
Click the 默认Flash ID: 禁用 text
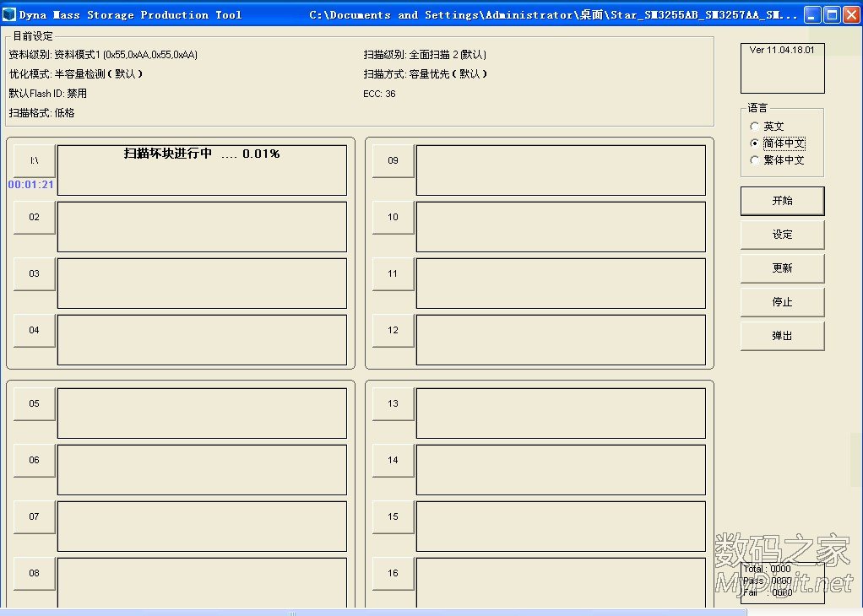click(48, 94)
